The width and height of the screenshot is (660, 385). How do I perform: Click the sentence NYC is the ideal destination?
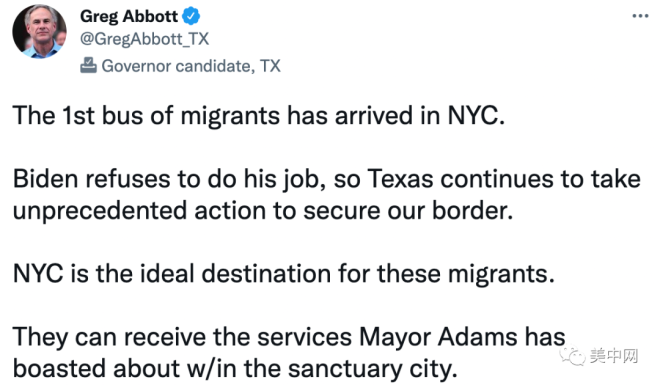[284, 273]
